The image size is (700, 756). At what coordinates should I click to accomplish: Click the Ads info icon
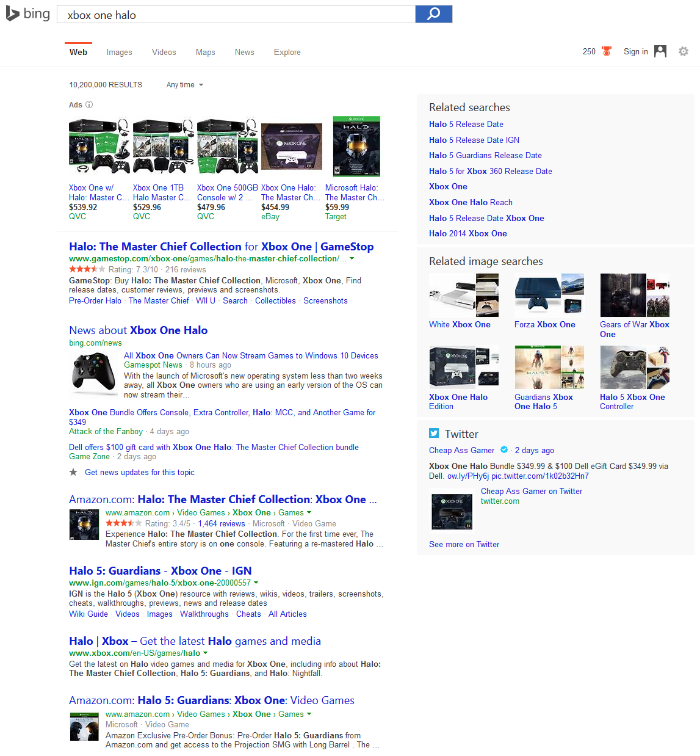click(89, 104)
